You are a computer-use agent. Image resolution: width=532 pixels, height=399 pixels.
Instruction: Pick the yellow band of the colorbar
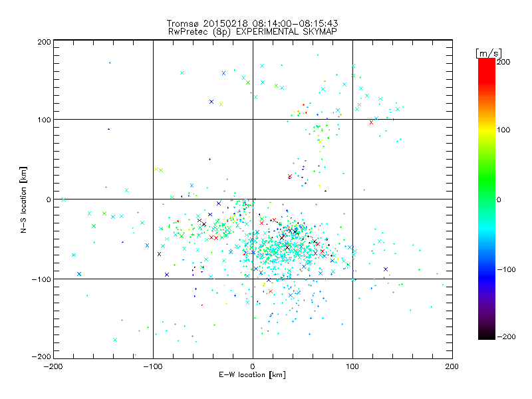(x=487, y=130)
